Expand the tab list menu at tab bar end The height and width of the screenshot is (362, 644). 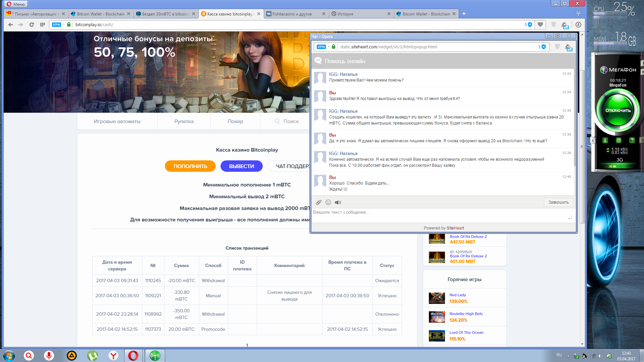click(x=578, y=14)
